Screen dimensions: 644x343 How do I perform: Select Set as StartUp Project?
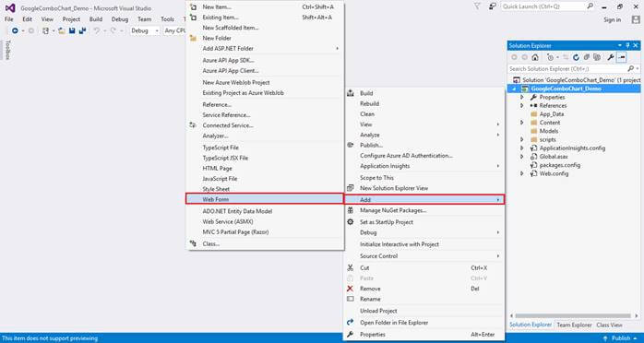[423, 222]
